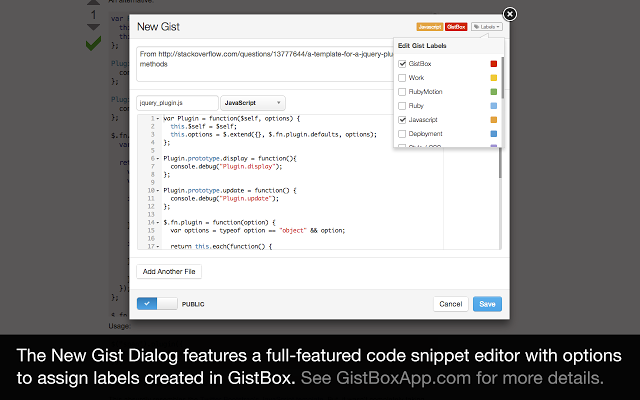The image size is (640, 400).
Task: Collapse code fold arrow on line 6
Action: (x=158, y=159)
